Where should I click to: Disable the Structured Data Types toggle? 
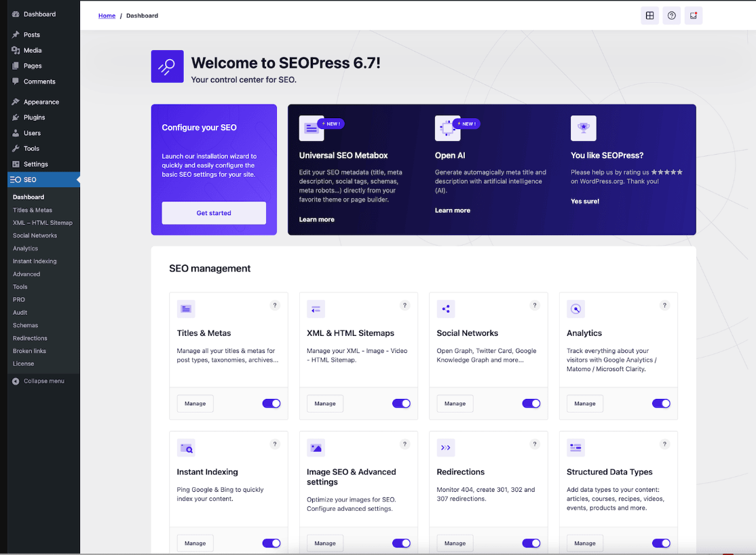point(661,543)
